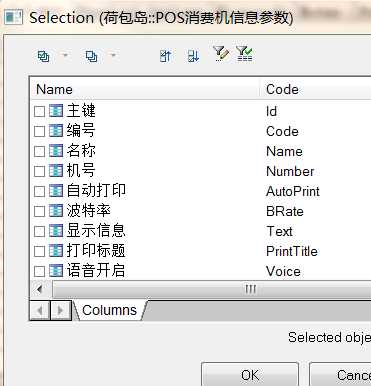The image size is (371, 386).
Task: Select the 自动打印 name text
Action: pyautogui.click(x=96, y=191)
